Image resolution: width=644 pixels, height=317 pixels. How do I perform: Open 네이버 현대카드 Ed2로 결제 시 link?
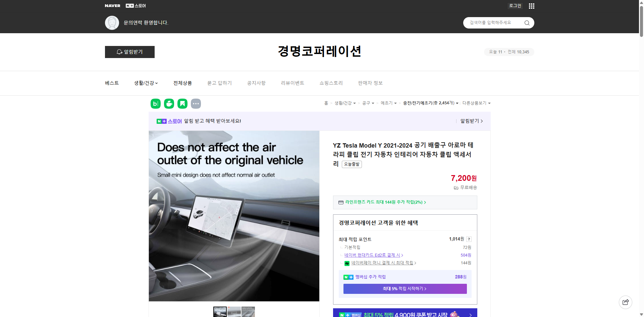[373, 255]
